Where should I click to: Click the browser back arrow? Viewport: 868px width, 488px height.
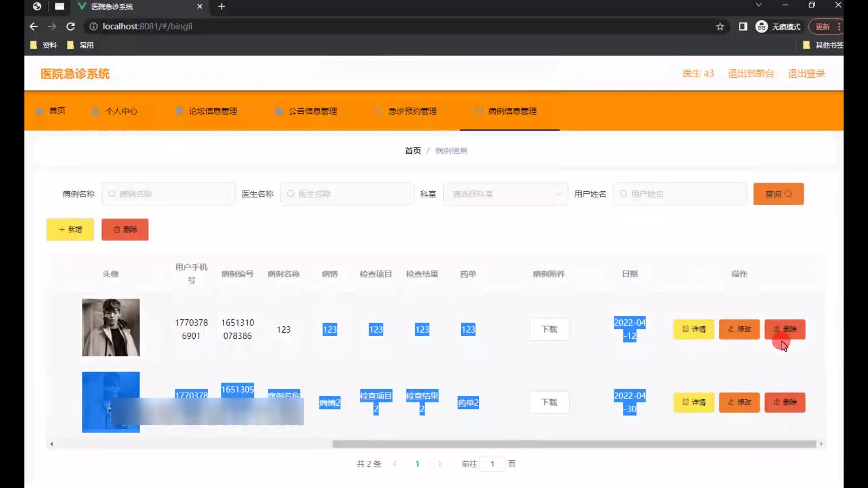(x=33, y=27)
